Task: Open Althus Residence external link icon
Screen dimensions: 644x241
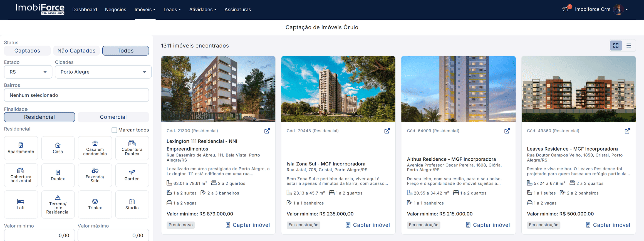Action: point(507,131)
